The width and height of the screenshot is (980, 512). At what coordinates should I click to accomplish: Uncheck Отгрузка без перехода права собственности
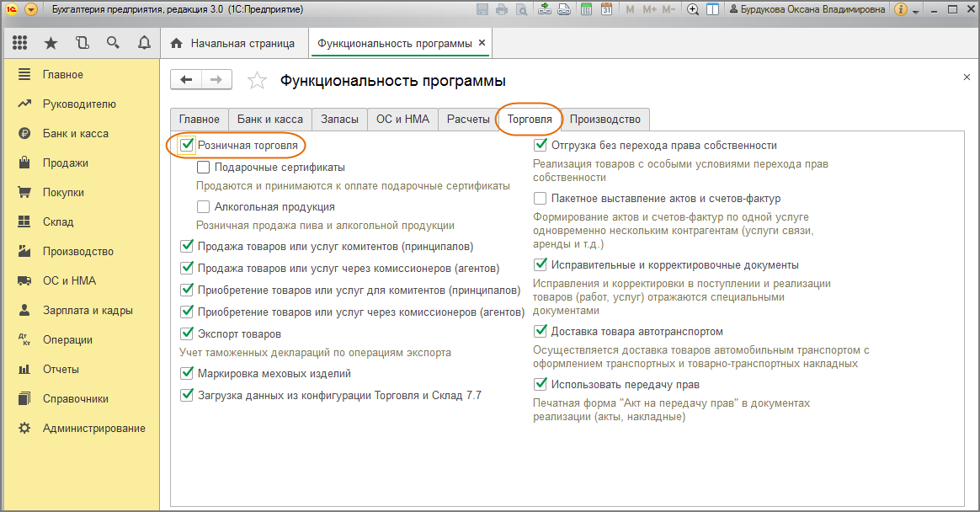541,145
